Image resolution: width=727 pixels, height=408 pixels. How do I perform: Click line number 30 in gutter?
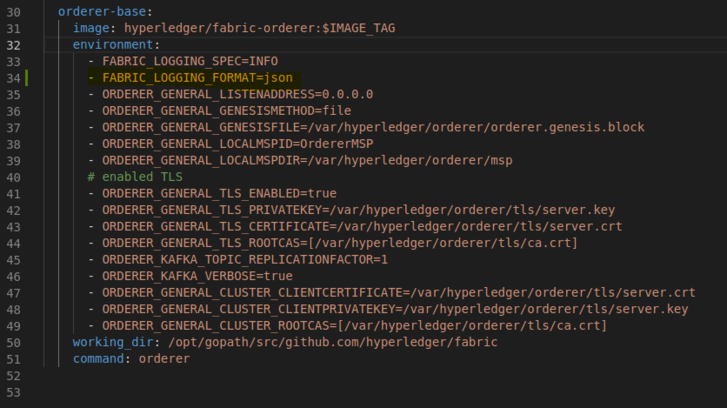tap(13, 12)
